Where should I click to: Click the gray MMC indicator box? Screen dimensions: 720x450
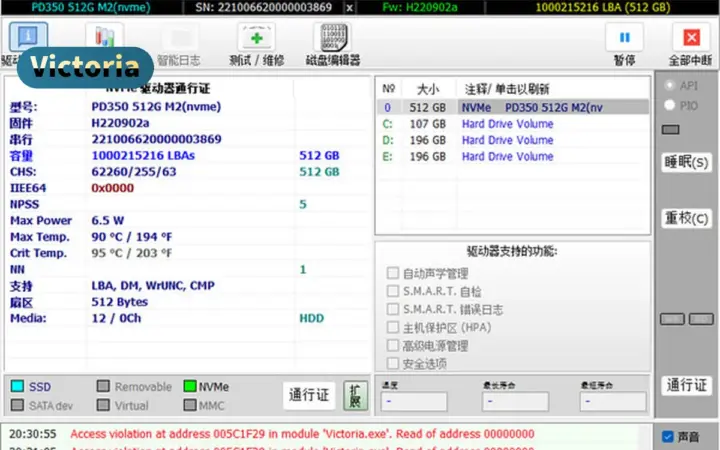[x=190, y=405]
